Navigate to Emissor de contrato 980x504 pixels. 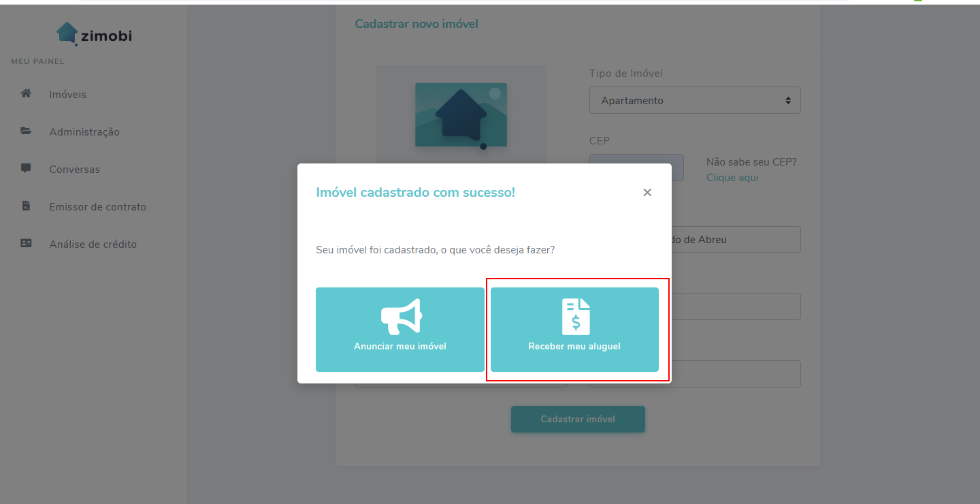[x=97, y=207]
